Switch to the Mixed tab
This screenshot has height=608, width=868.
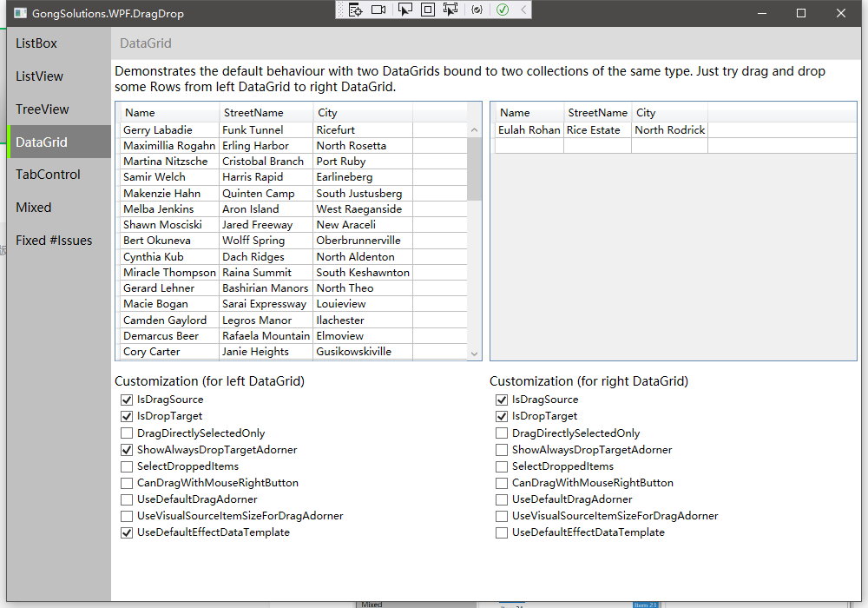pos(59,207)
